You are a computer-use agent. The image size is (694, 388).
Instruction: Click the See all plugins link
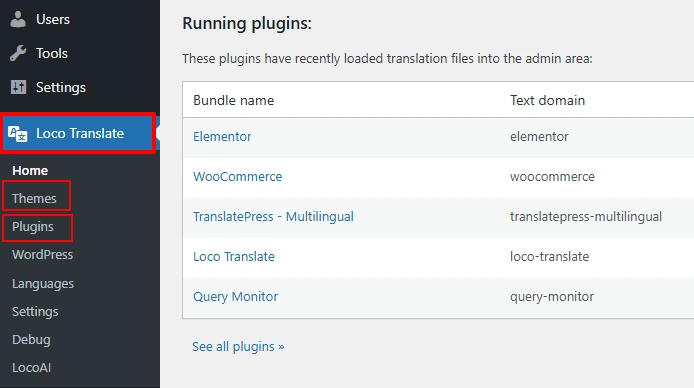(x=238, y=347)
